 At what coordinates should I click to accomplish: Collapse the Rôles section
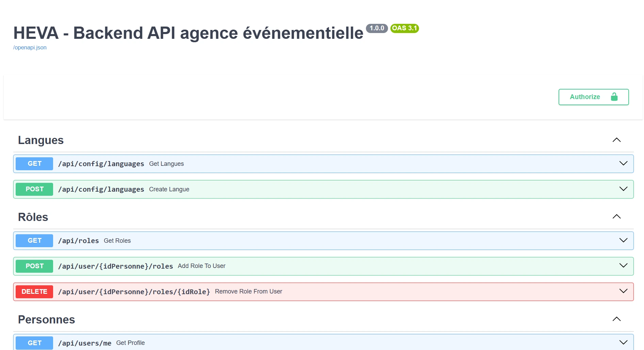coord(616,217)
